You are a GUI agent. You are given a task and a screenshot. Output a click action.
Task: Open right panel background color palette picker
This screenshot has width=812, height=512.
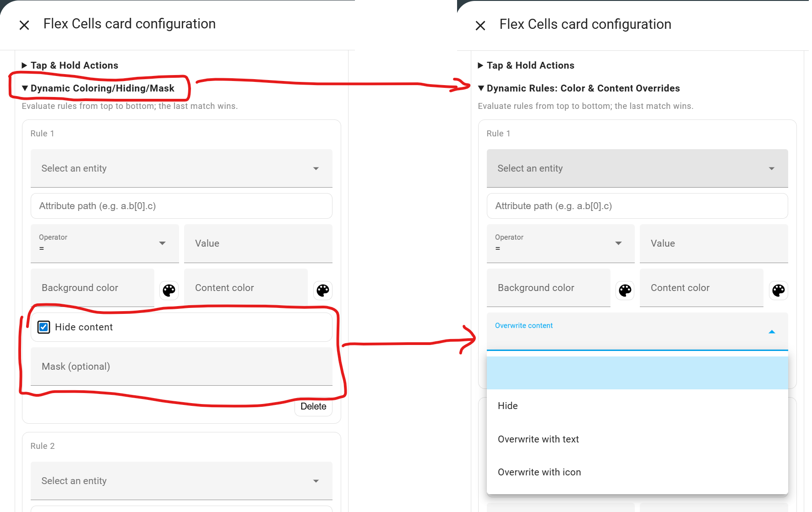pyautogui.click(x=625, y=290)
